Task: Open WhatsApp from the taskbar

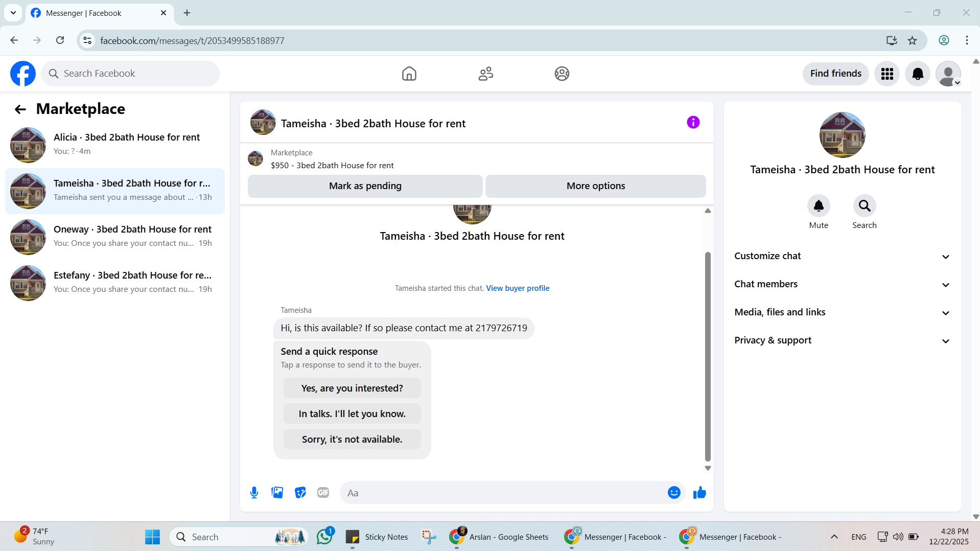Action: click(324, 537)
